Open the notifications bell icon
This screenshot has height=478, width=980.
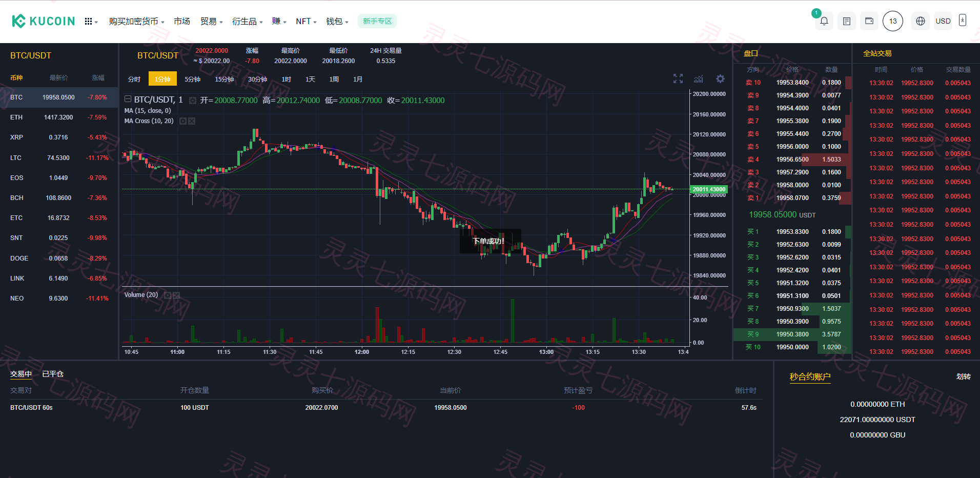coord(824,21)
